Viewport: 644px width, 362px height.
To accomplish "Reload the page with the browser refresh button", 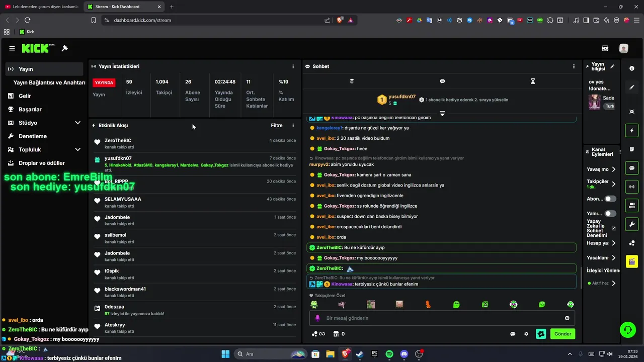I will click(27, 20).
